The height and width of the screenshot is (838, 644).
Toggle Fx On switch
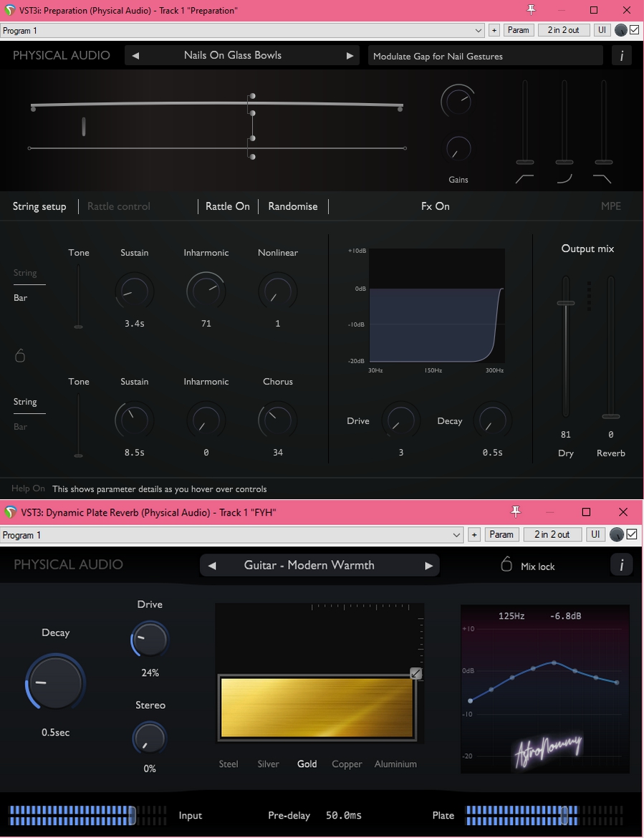[x=436, y=206]
